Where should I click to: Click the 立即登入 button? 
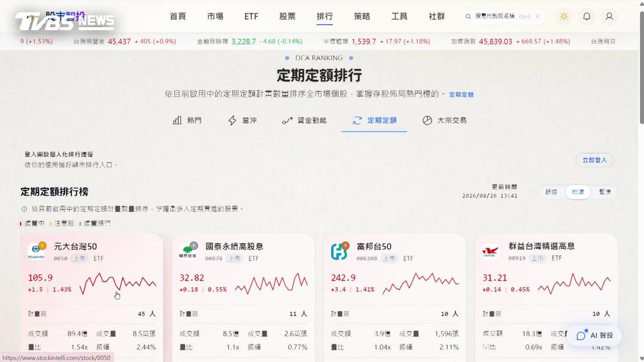pos(595,160)
